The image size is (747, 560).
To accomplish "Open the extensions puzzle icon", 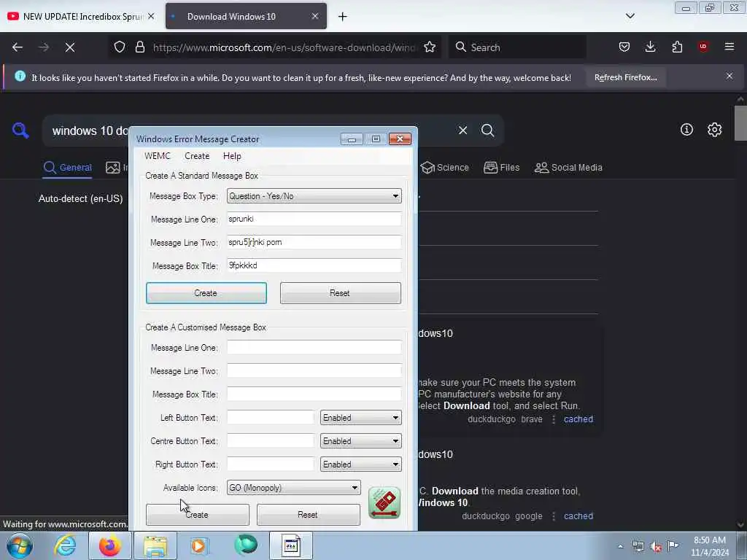I will click(x=677, y=47).
